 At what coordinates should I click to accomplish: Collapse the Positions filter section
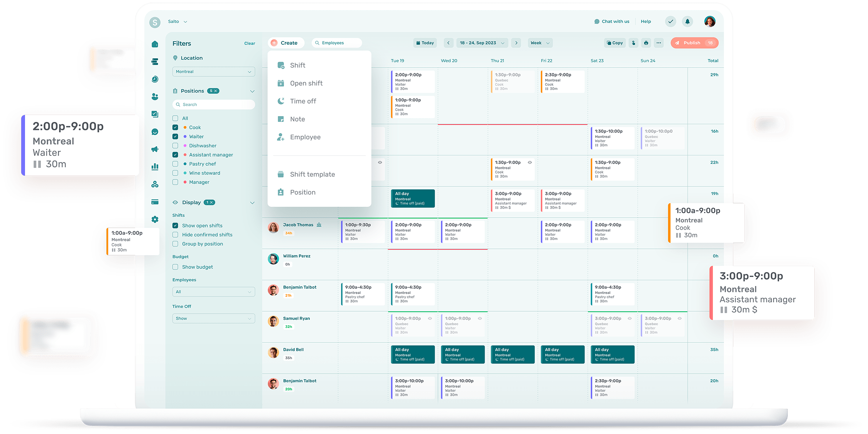pos(253,91)
